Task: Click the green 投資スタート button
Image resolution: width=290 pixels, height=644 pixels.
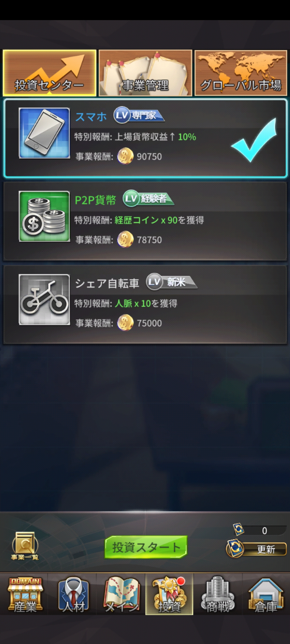Action: click(x=146, y=547)
